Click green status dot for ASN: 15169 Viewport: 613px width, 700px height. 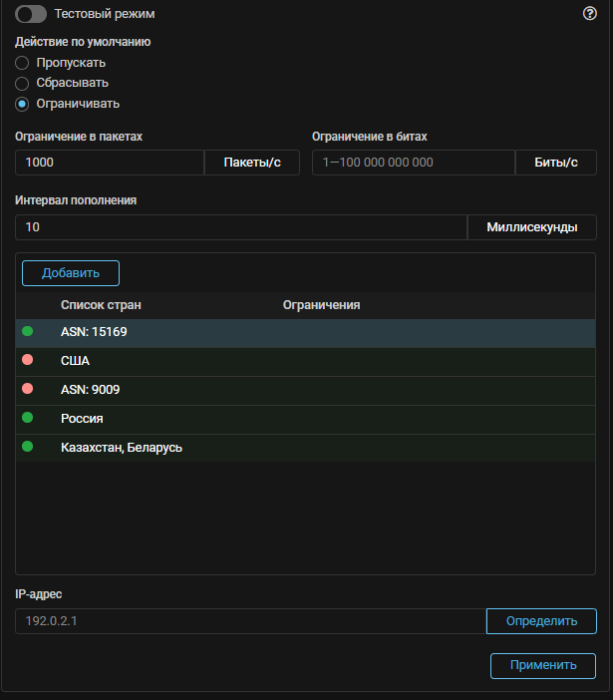pos(28,330)
